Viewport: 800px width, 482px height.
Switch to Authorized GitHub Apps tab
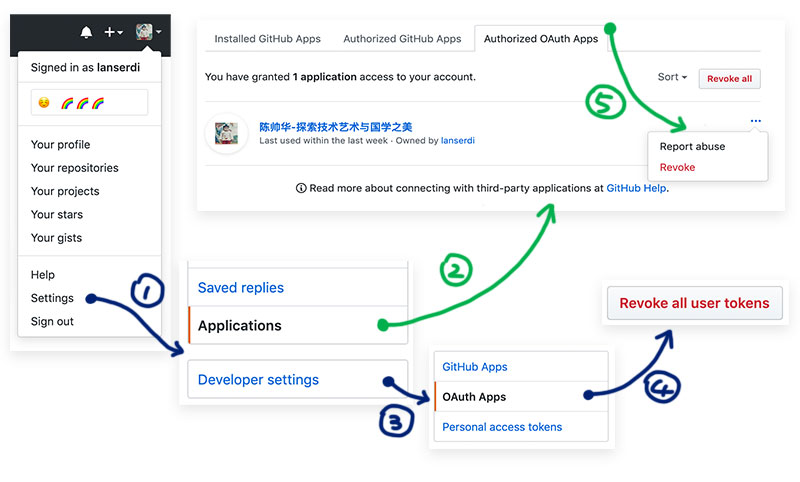point(402,39)
